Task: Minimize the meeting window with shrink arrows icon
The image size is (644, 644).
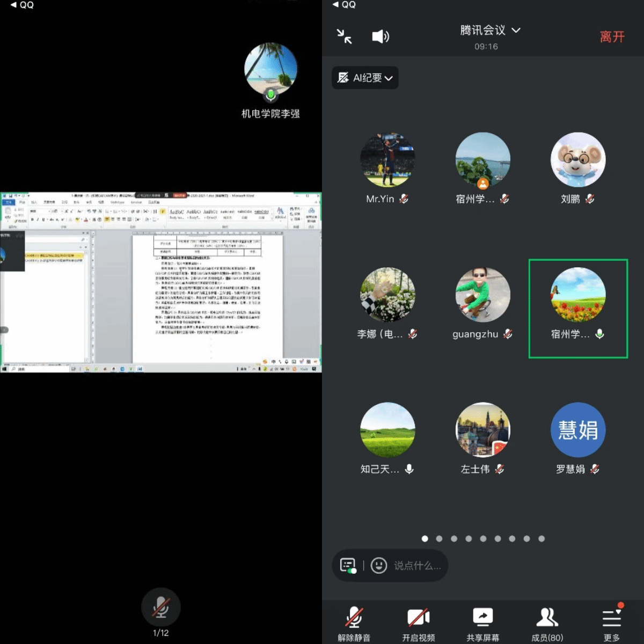Action: point(344,36)
